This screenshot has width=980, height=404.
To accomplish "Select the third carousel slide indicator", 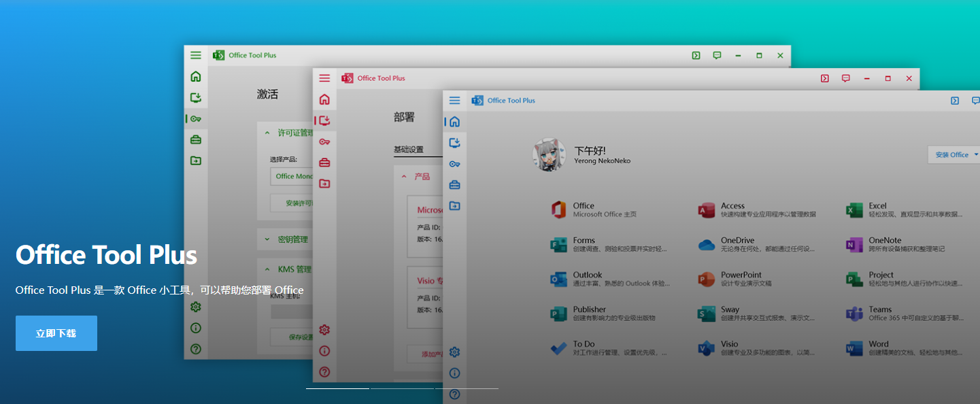I will [467, 388].
